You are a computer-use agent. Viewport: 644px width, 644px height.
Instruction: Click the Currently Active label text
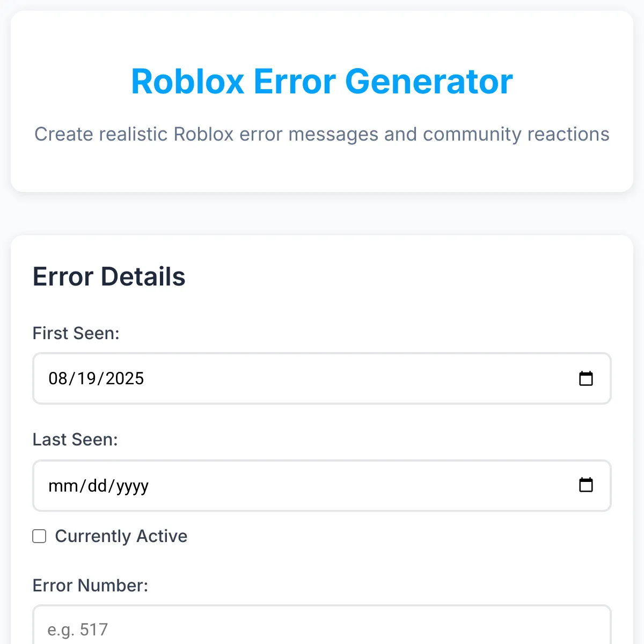(121, 536)
